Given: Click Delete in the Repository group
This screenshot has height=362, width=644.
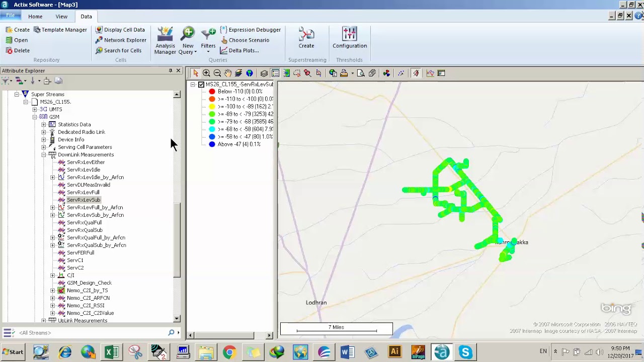Looking at the screenshot, I should [x=18, y=50].
